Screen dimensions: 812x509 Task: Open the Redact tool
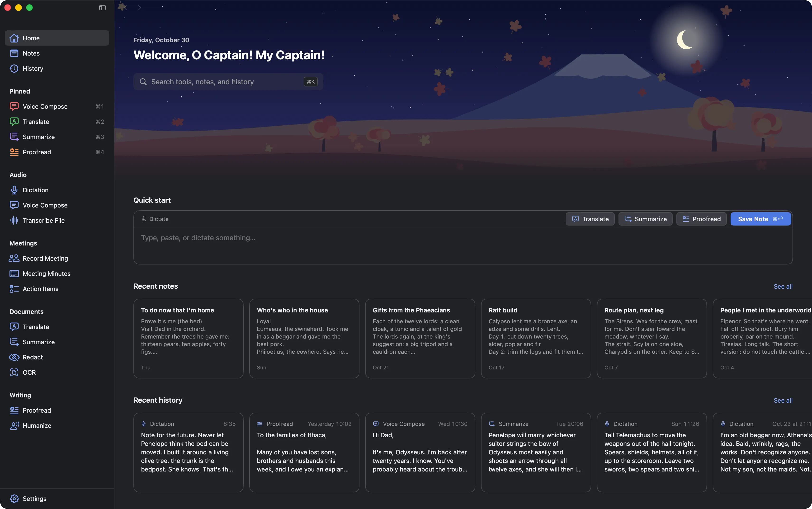tap(57, 357)
